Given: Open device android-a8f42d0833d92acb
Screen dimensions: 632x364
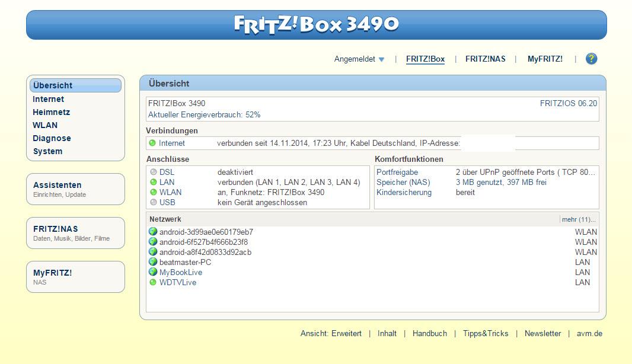Looking at the screenshot, I should (205, 252).
